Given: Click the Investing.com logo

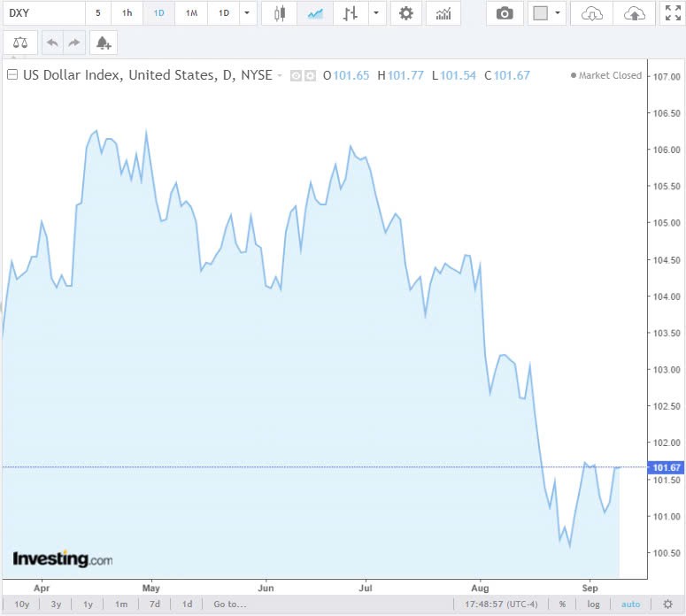Looking at the screenshot, I should 63,558.
